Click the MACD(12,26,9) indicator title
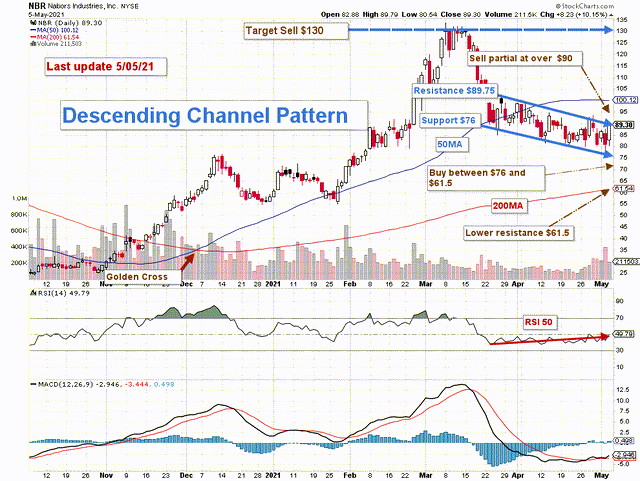This screenshot has height=481, width=640. [102, 384]
